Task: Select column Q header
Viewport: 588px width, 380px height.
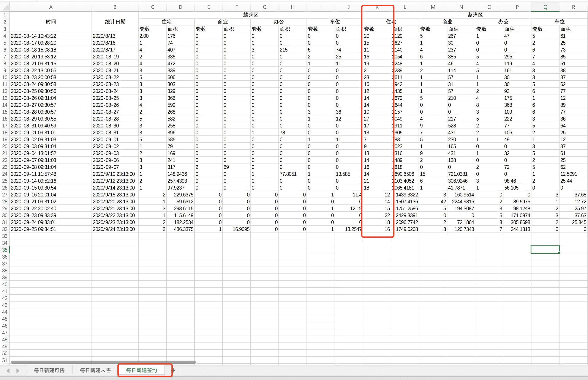Action: coord(545,7)
